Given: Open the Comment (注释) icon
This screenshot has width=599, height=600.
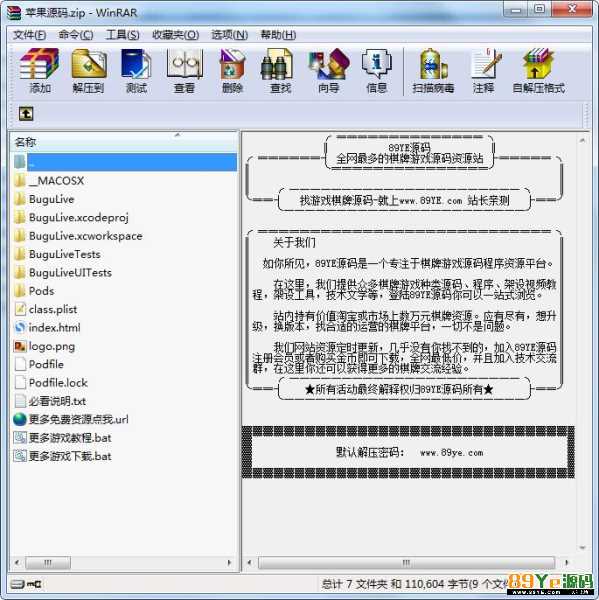Looking at the screenshot, I should [484, 71].
